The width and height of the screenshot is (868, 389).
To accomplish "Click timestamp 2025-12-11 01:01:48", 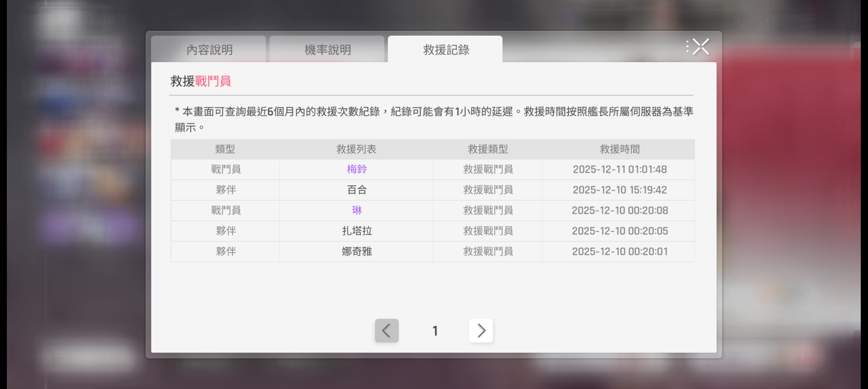I will pyautogui.click(x=619, y=169).
